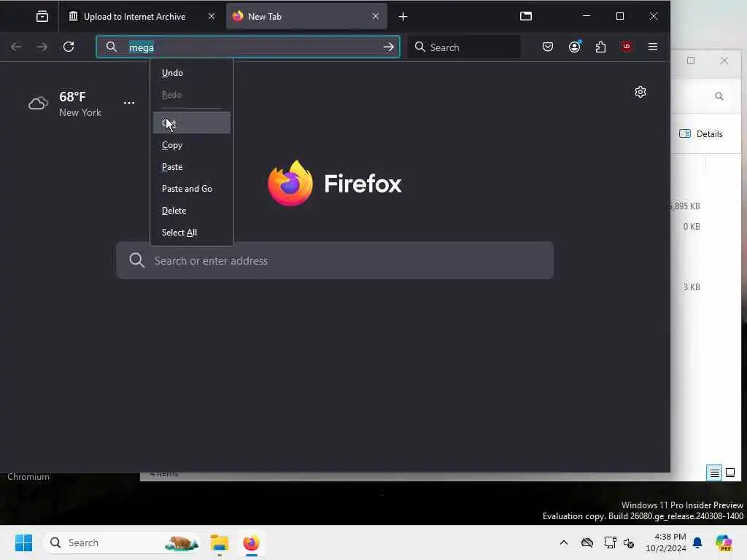Open the Firefox hamburger application menu
The height and width of the screenshot is (560, 747).
(653, 47)
